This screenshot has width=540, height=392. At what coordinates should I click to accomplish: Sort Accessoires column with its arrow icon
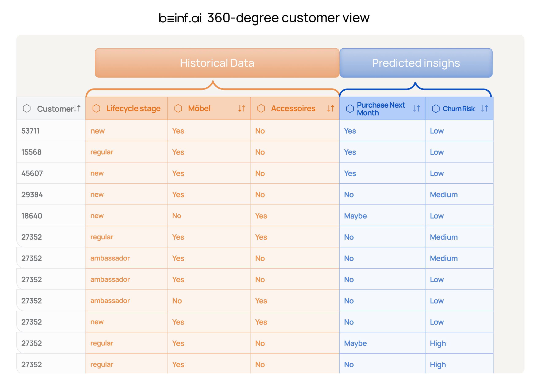pyautogui.click(x=331, y=109)
